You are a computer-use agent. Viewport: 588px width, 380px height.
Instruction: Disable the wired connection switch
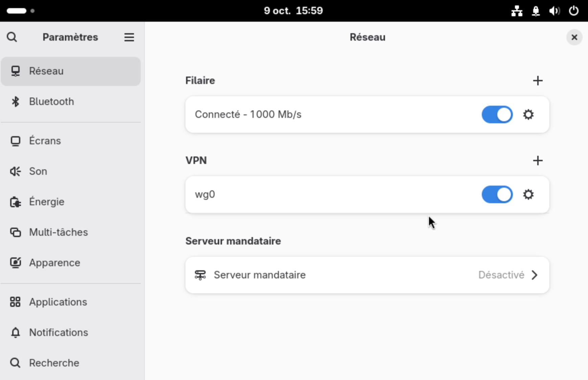(x=497, y=114)
